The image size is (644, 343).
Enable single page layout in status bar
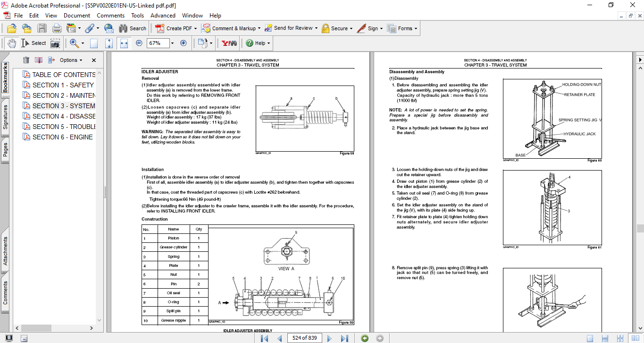pyautogui.click(x=590, y=338)
